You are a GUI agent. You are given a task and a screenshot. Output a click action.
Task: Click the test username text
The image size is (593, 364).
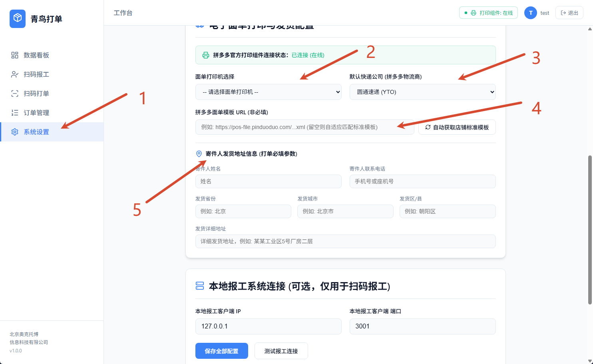click(x=545, y=13)
